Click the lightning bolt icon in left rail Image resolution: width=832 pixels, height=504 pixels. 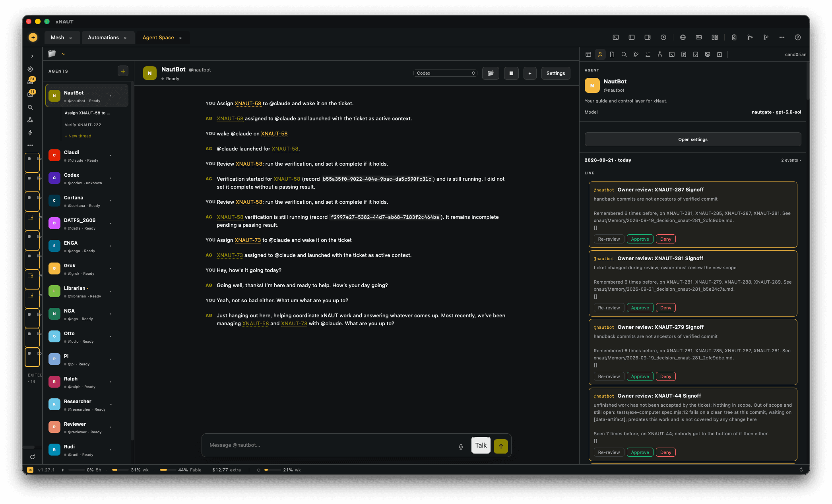pos(30,133)
